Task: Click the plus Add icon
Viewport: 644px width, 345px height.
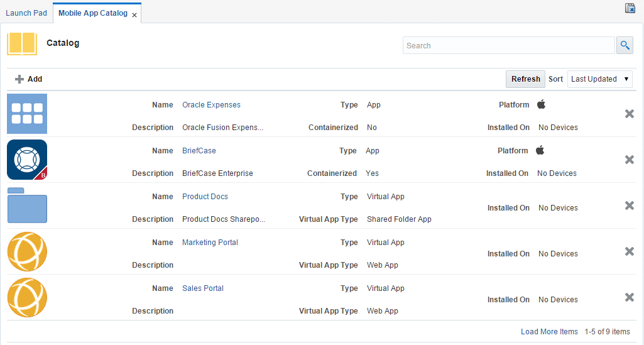Action: (x=19, y=79)
